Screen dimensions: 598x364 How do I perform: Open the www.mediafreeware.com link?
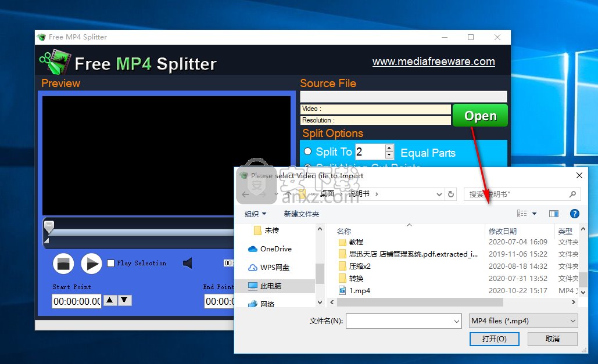click(434, 62)
